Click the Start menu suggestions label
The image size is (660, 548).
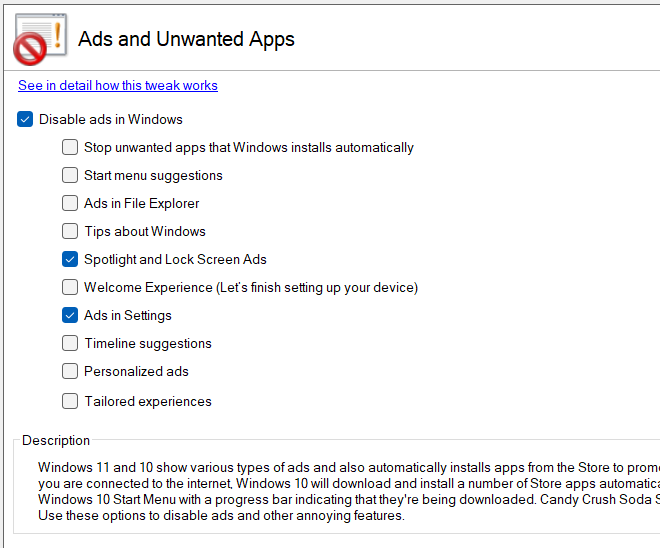pyautogui.click(x=153, y=176)
